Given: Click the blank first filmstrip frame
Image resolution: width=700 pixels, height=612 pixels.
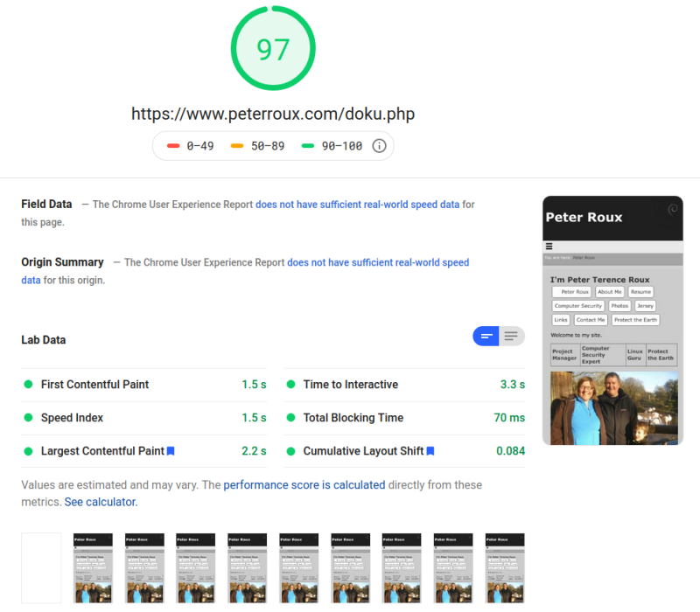Looking at the screenshot, I should [41, 567].
